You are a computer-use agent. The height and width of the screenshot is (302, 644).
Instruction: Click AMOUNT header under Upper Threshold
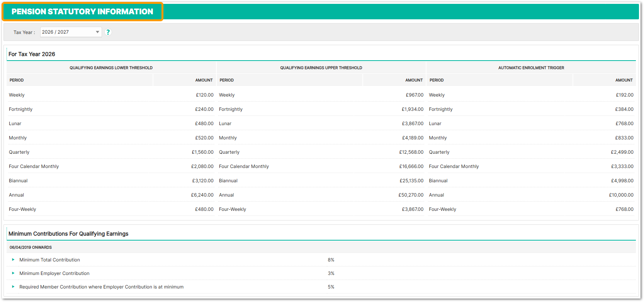(414, 80)
